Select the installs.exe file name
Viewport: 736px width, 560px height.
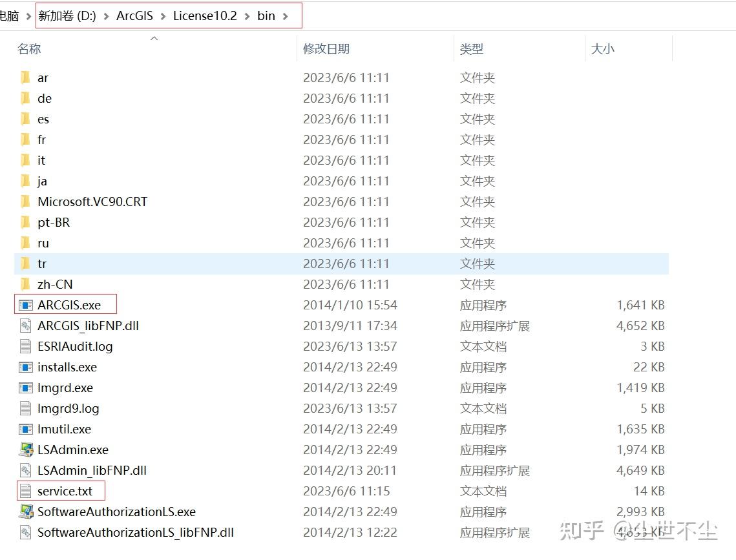pyautogui.click(x=67, y=367)
